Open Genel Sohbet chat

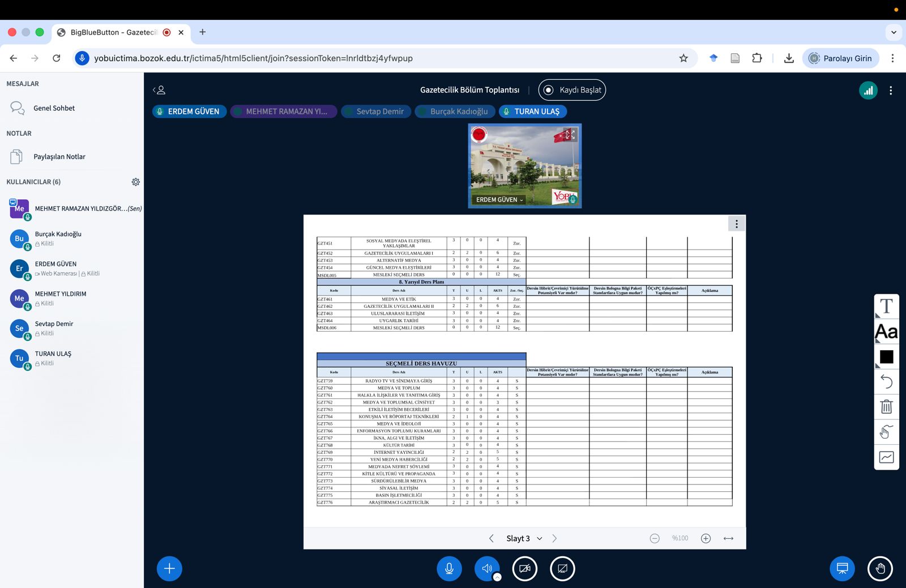(x=54, y=108)
